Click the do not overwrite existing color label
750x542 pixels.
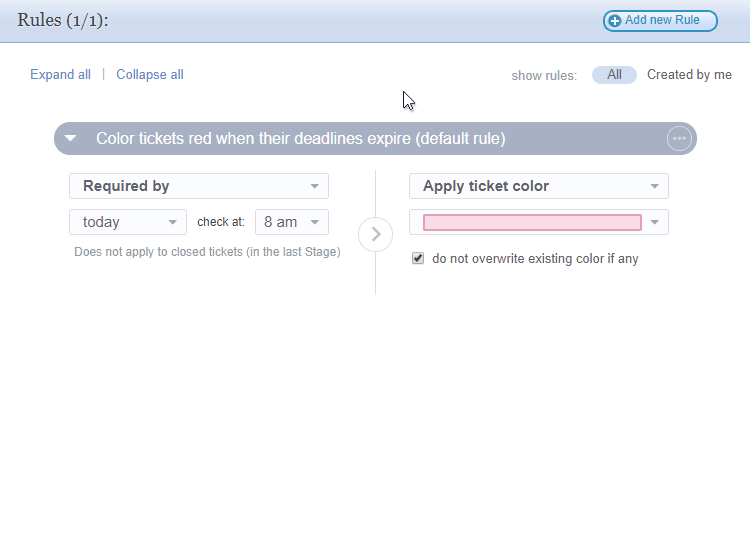pos(535,259)
